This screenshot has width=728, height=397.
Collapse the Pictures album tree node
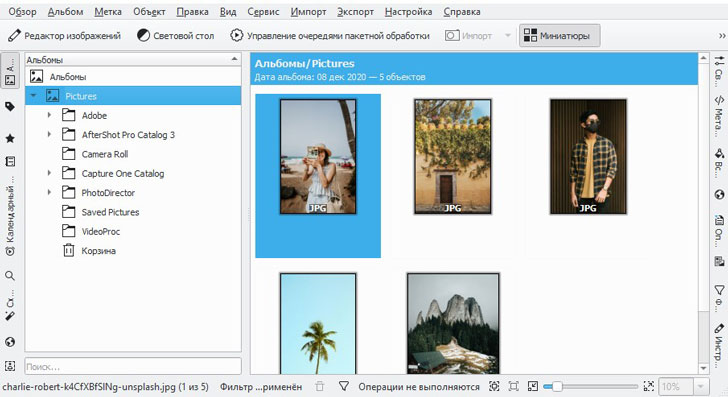(33, 96)
